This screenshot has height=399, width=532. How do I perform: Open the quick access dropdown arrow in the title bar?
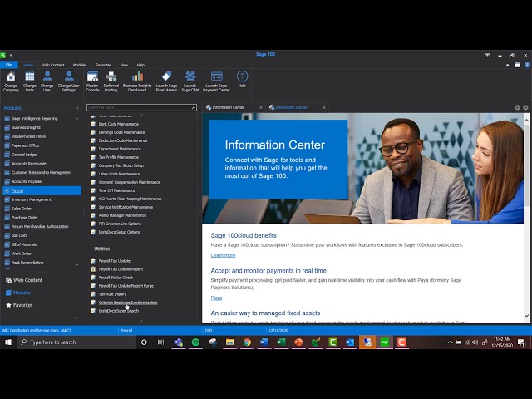coord(11,55)
